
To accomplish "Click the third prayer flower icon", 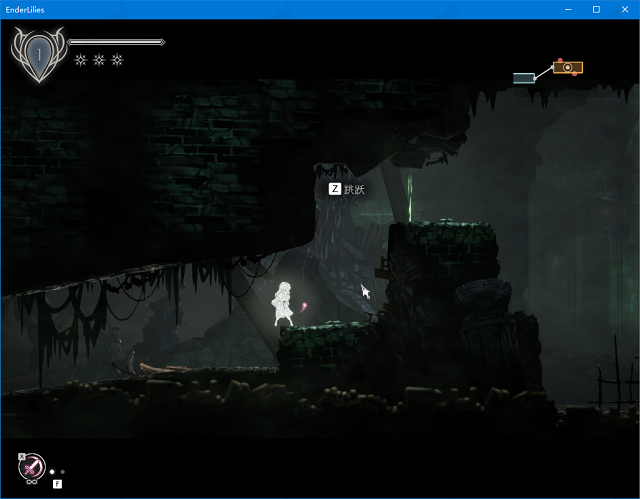I will click(118, 60).
